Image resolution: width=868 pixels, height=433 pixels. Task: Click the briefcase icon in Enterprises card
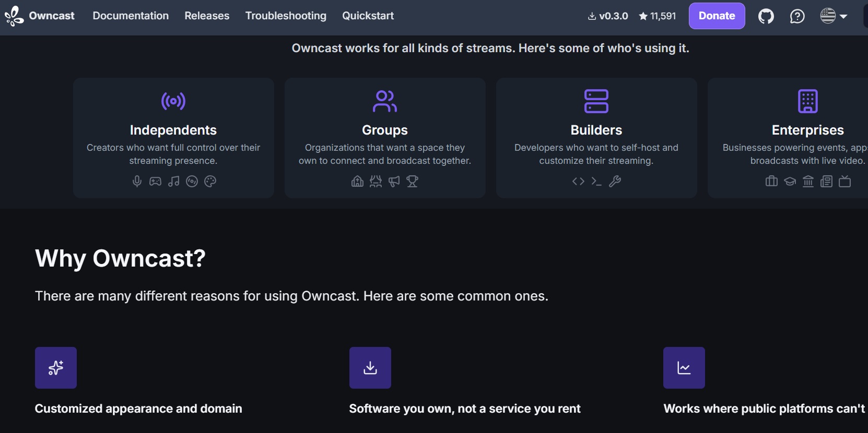(x=771, y=181)
